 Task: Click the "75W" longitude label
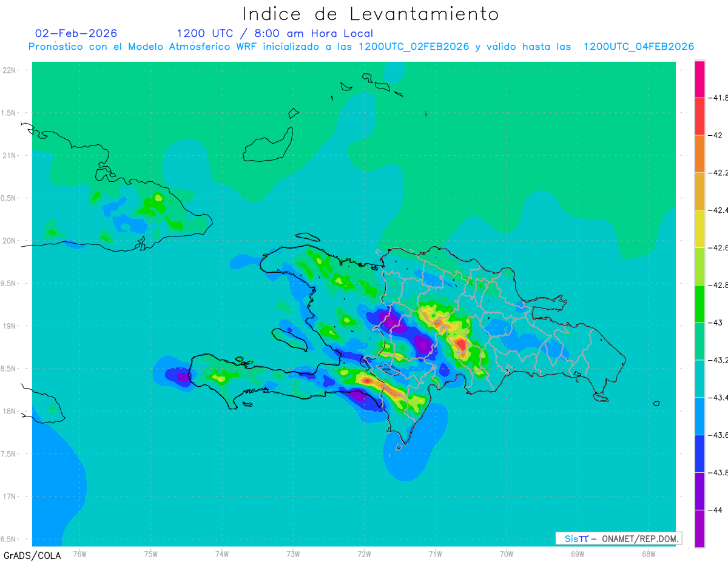(x=151, y=553)
